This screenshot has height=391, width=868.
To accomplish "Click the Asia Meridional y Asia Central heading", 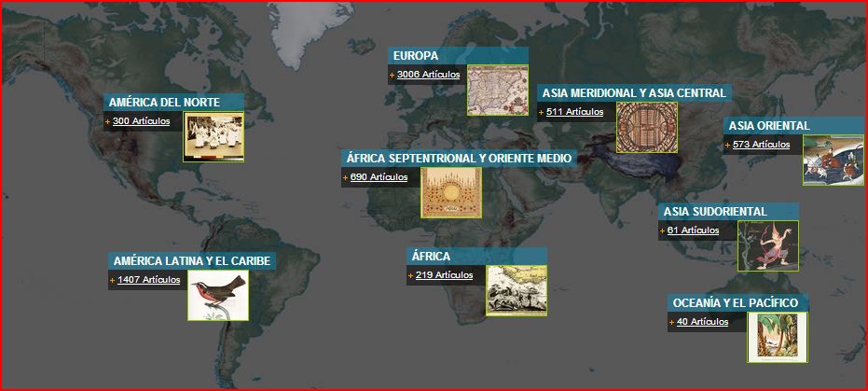I will pos(633,93).
